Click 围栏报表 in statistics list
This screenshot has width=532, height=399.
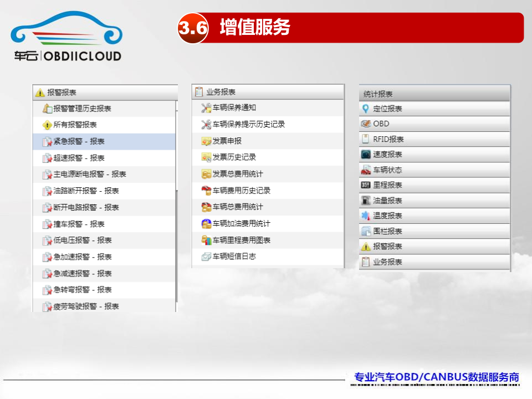click(387, 231)
